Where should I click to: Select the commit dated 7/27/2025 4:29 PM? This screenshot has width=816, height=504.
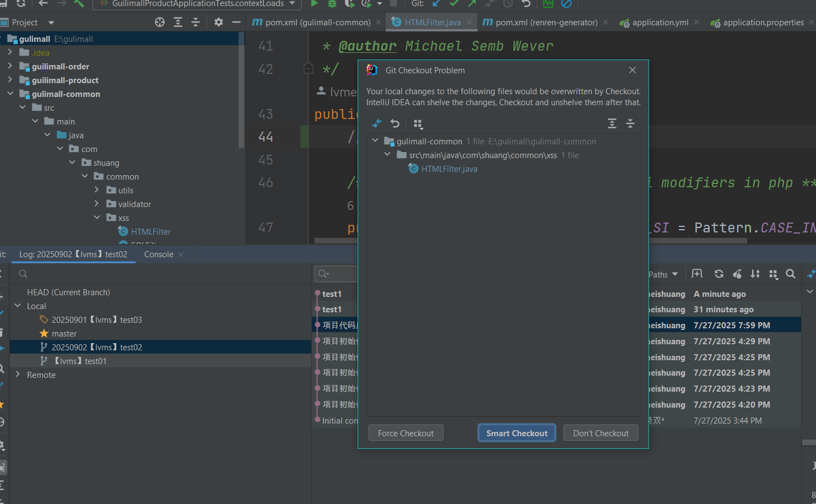pos(556,341)
